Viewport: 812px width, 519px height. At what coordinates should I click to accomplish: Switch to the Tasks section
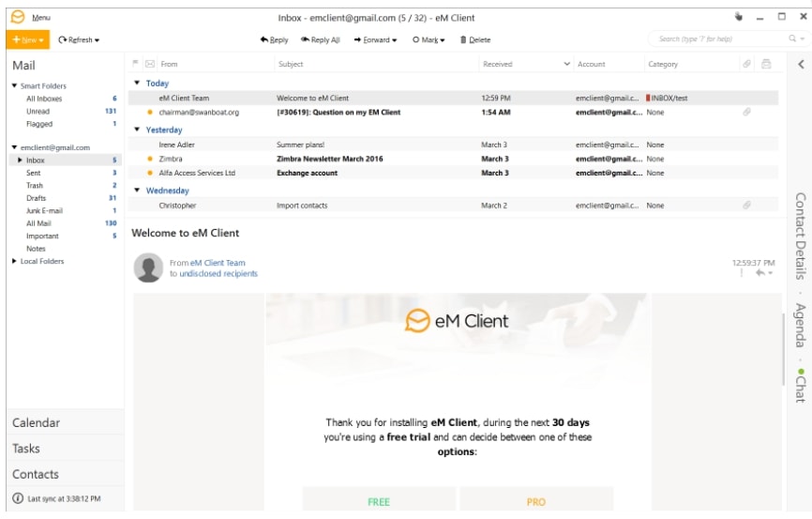pyautogui.click(x=66, y=449)
